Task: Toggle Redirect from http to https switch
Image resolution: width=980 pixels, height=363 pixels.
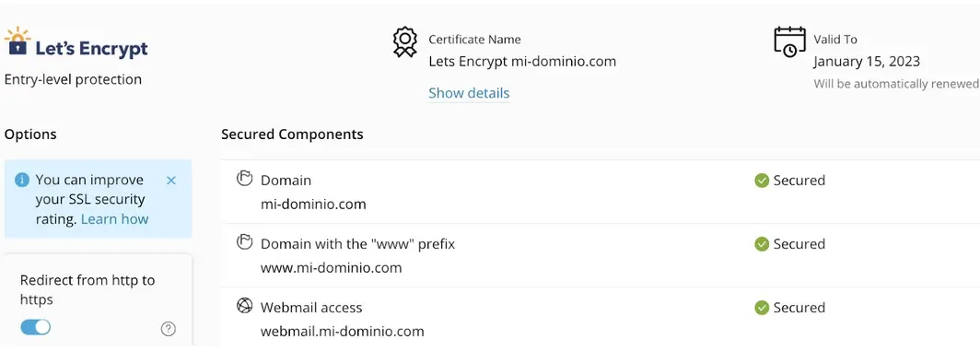Action: [x=36, y=327]
